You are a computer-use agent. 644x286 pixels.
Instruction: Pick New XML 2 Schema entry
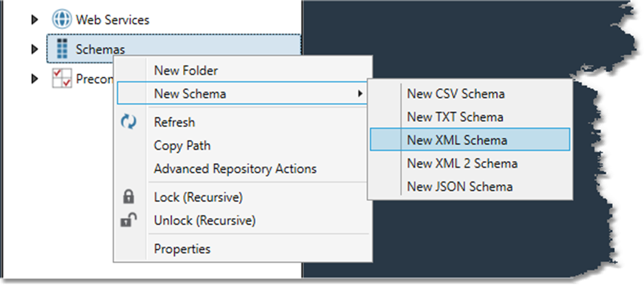[462, 164]
